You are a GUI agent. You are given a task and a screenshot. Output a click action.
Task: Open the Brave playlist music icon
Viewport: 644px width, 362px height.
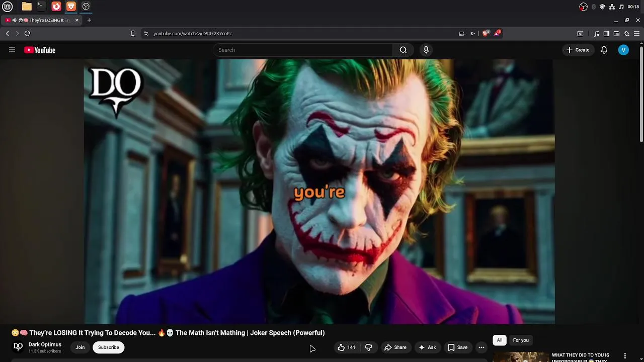[x=596, y=34]
